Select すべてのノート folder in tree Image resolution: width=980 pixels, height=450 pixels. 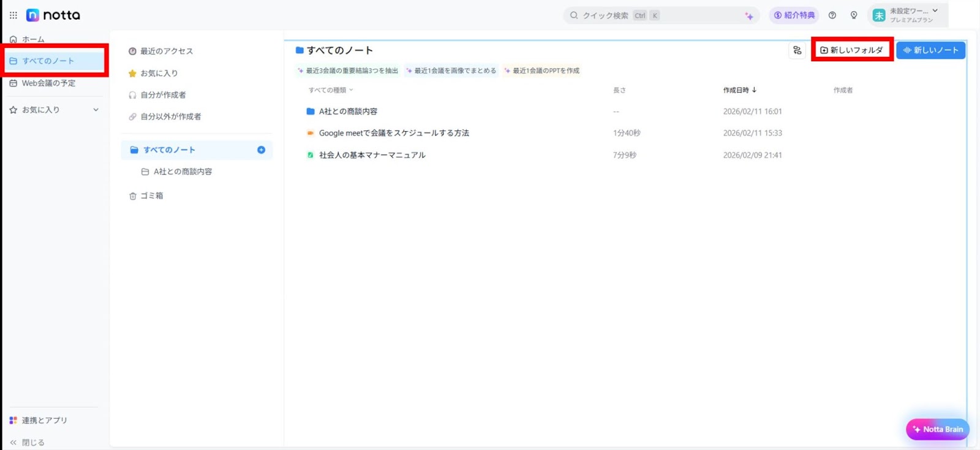coord(197,150)
